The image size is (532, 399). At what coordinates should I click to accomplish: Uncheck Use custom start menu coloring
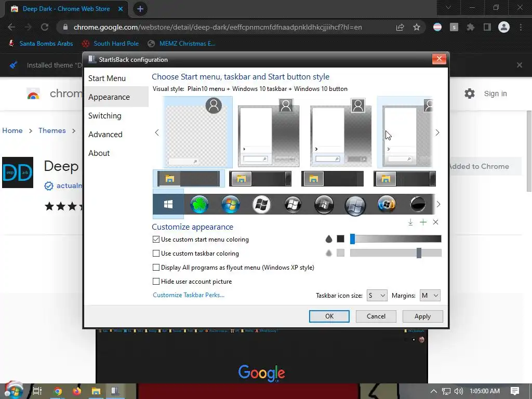156,240
